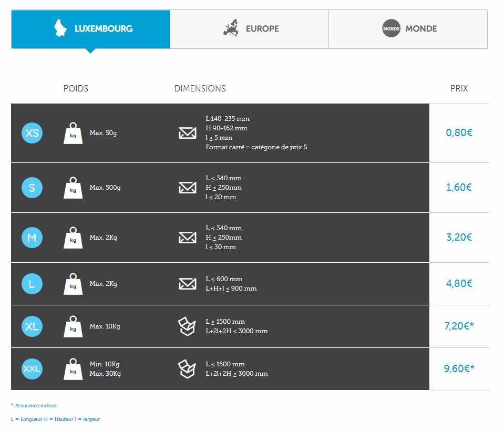Click the l ≤ 20 mm dimension
504x432 pixels.
[221, 197]
